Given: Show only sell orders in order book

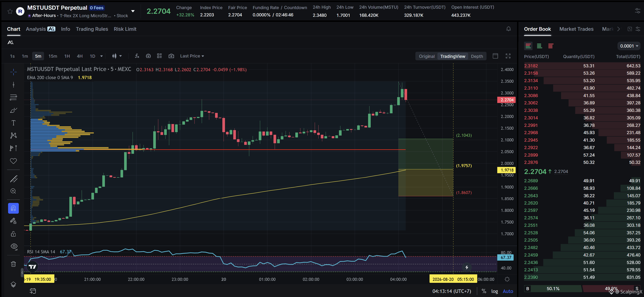Looking at the screenshot, I should click(x=550, y=46).
